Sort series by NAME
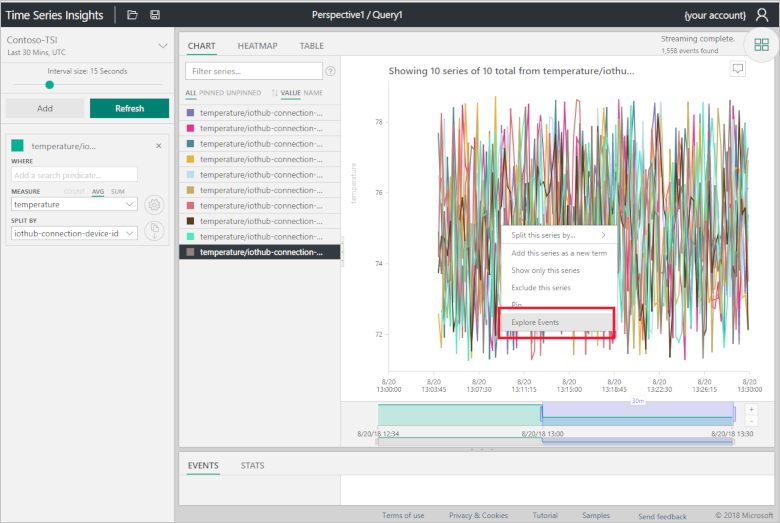Screen dimensions: 780x523 pos(313,93)
